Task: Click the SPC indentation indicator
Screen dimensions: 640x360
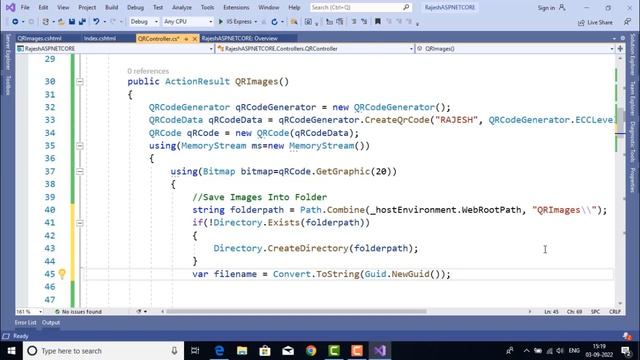Action: [596, 311]
